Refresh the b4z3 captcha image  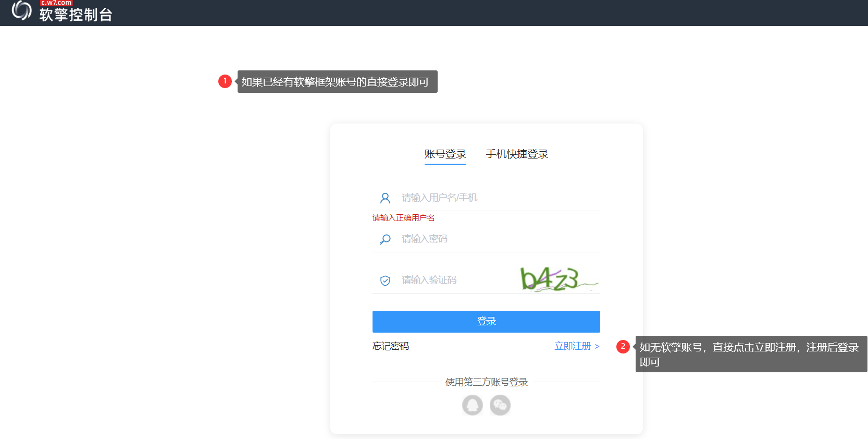pos(559,279)
